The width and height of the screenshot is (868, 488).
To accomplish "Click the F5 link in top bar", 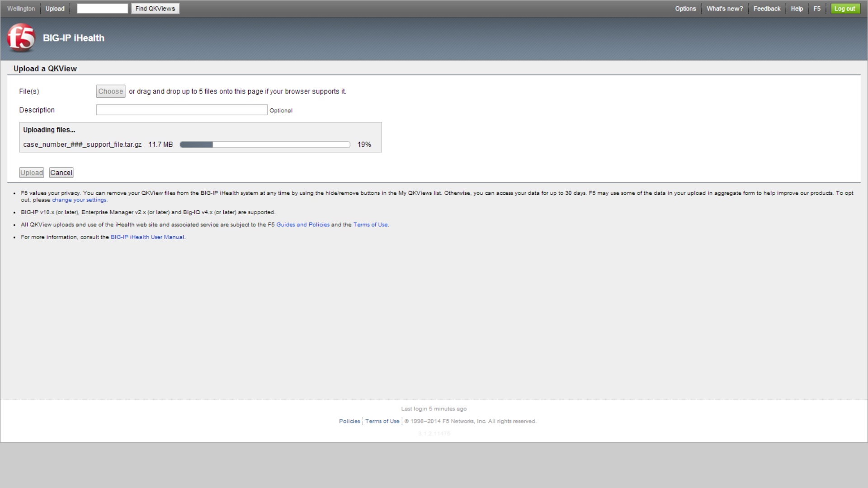I will pos(816,9).
